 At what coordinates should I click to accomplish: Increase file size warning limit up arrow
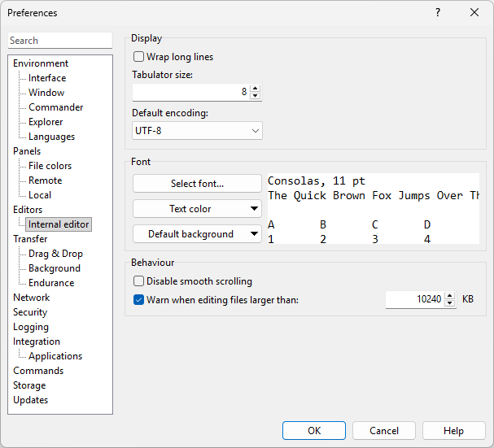click(450, 295)
